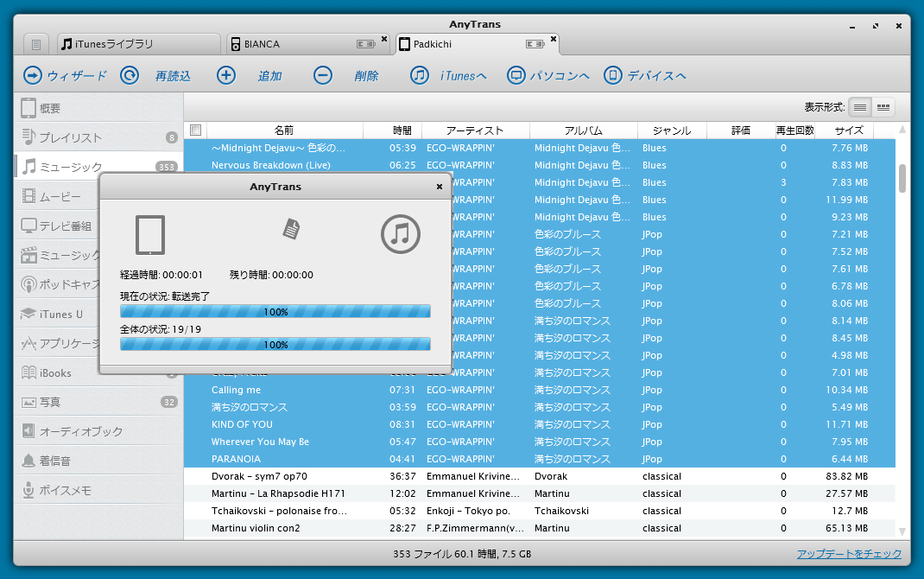Open the 写真 photos sidebar item
The image size is (924, 579).
(98, 402)
